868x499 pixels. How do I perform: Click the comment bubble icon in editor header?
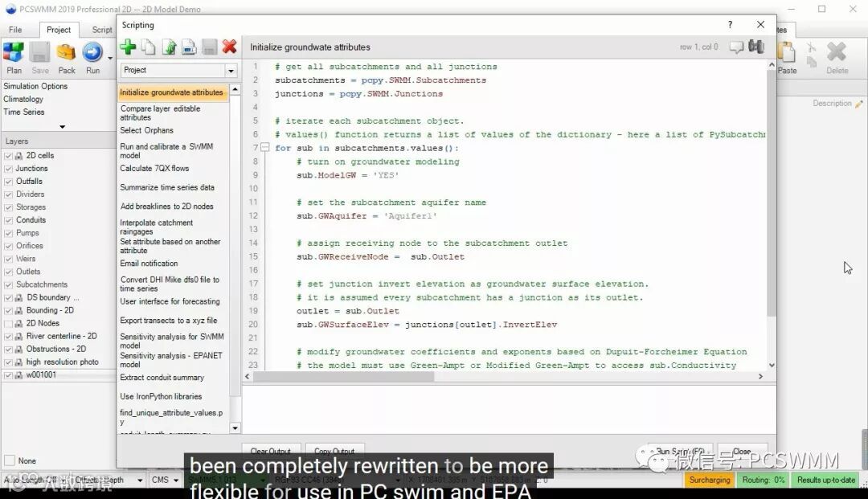tap(736, 47)
